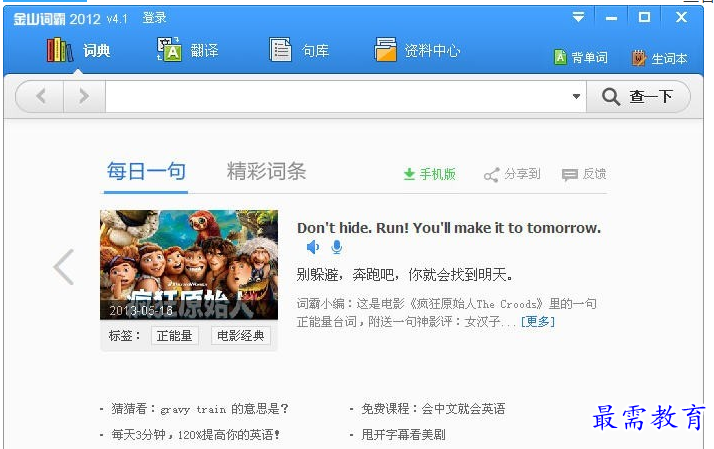714x449 pixels.
Task: Click the 查一下 search button
Action: tap(638, 96)
